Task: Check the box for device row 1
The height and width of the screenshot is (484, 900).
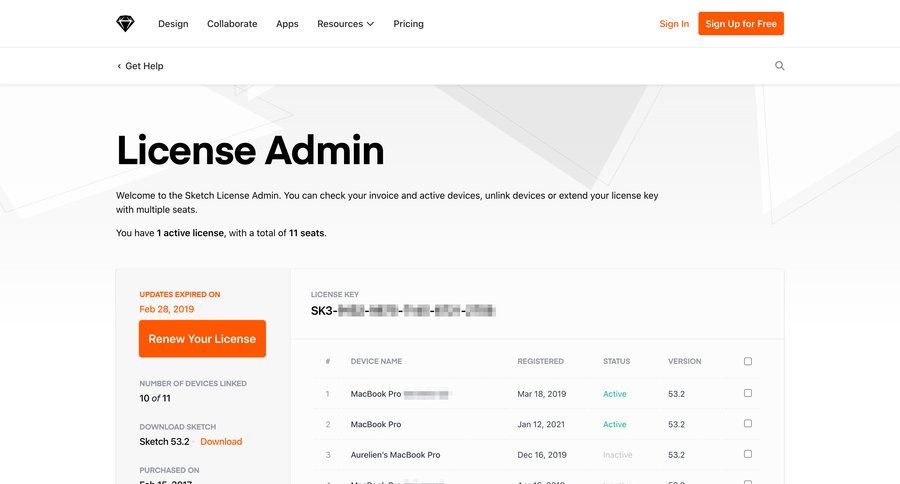Action: pyautogui.click(x=748, y=393)
